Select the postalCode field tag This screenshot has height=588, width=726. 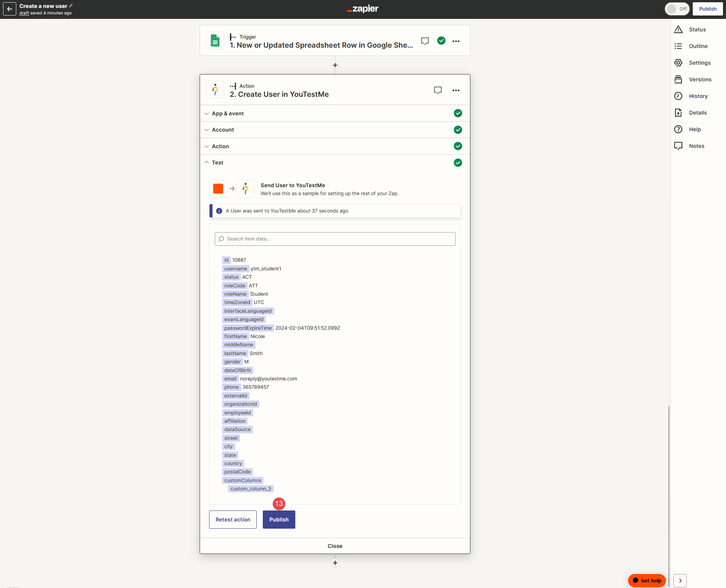237,472
